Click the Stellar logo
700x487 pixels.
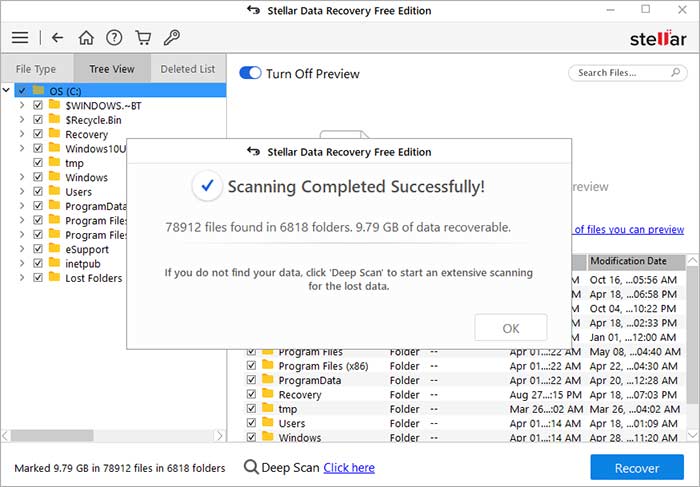click(658, 38)
